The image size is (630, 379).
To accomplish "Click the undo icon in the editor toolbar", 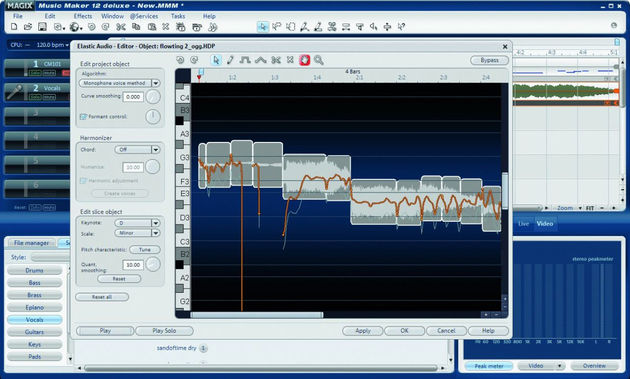I will [180, 60].
